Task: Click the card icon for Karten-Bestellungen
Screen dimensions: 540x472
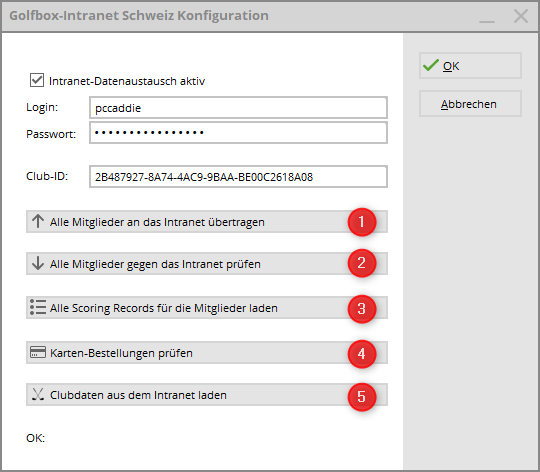Action: [x=38, y=353]
